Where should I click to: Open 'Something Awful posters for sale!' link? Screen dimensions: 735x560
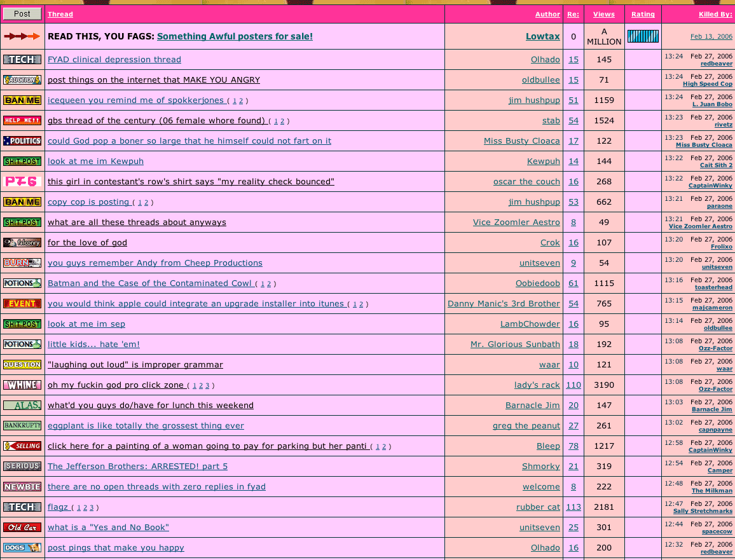[x=235, y=36]
